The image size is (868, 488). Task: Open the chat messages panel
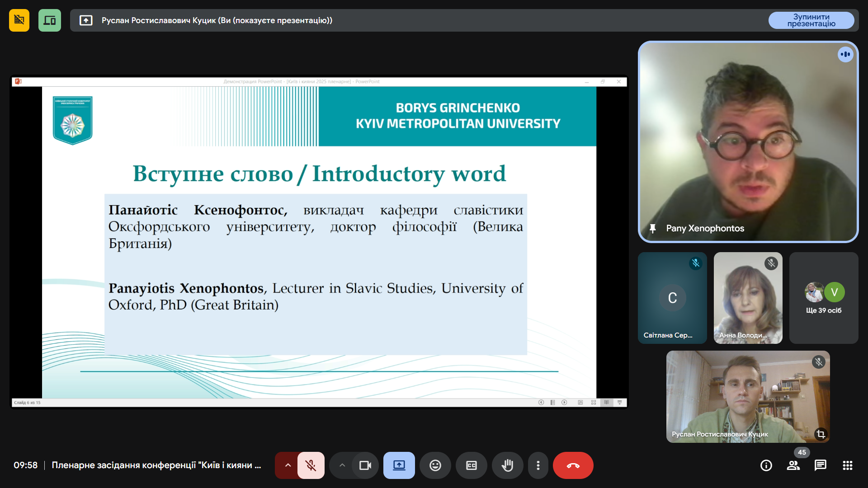pos(821,465)
